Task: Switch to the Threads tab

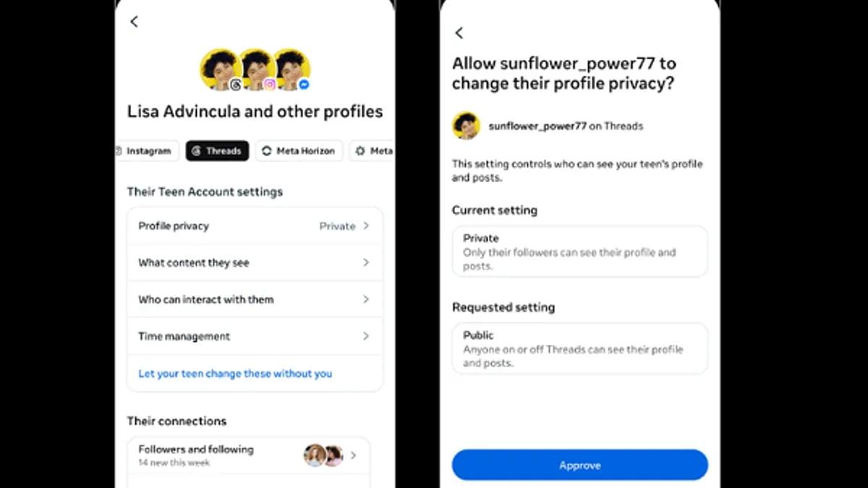Action: tap(217, 151)
